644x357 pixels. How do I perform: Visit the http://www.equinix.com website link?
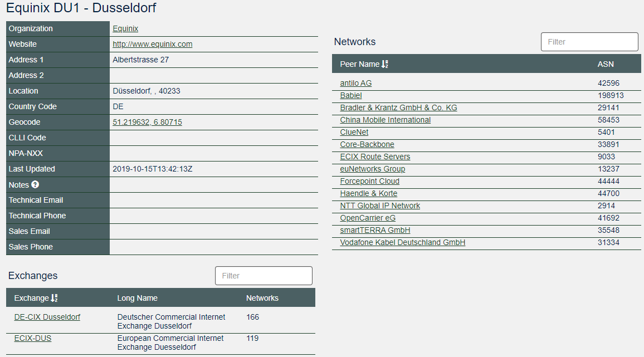[153, 44]
